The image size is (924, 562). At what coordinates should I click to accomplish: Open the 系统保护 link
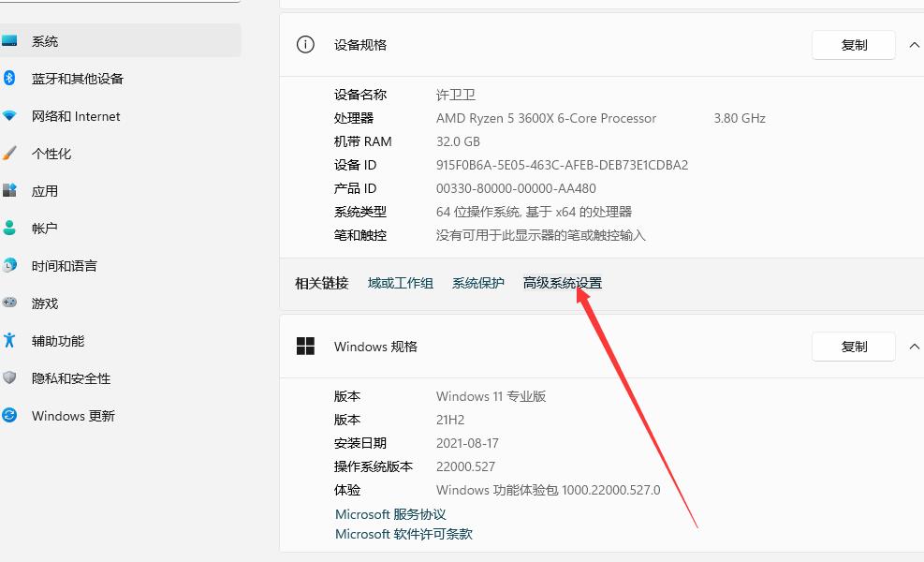click(x=477, y=283)
